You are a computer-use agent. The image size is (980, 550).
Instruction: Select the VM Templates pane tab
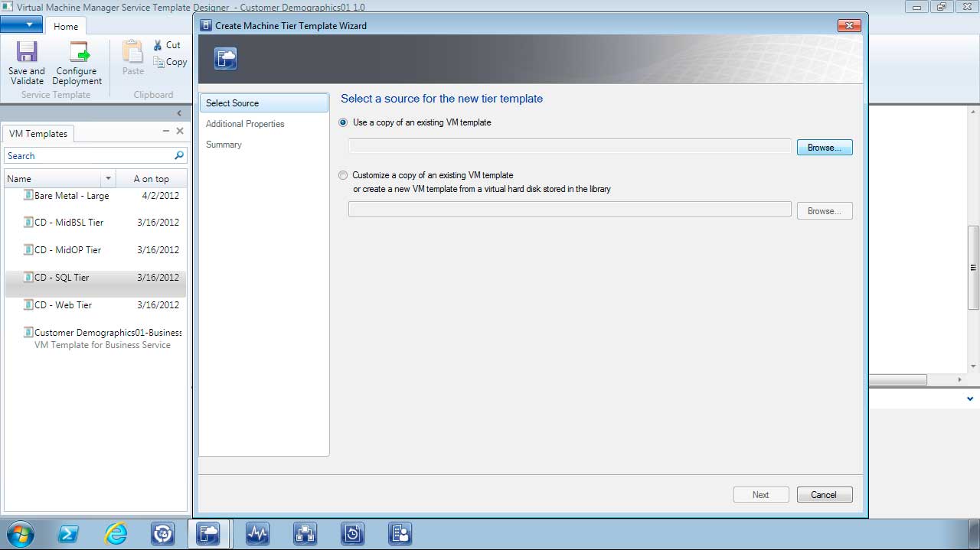(x=38, y=134)
